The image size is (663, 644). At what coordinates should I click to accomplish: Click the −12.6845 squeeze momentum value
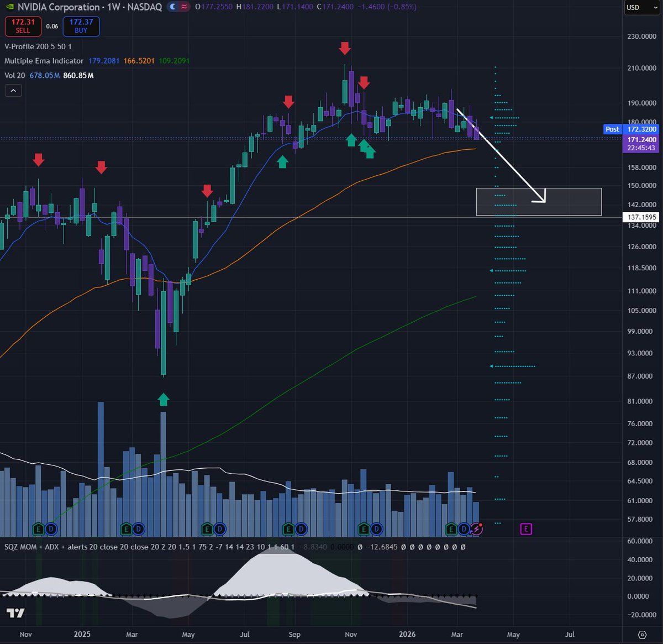pyautogui.click(x=381, y=547)
